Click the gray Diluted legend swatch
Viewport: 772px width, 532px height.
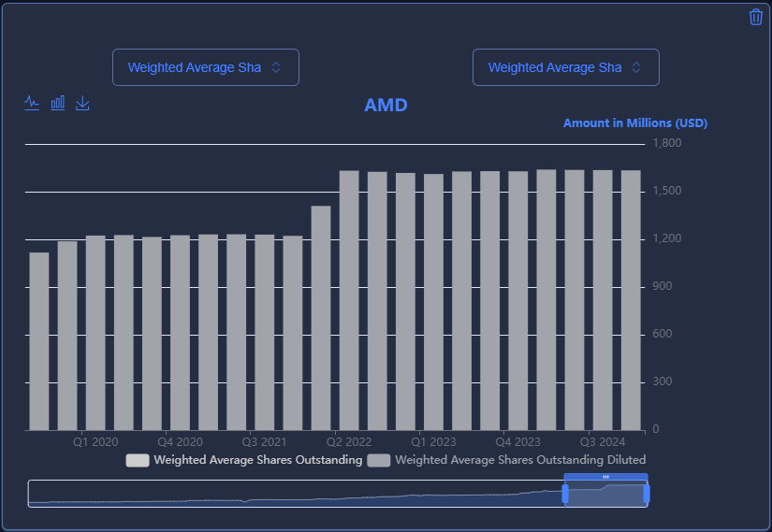click(x=379, y=460)
